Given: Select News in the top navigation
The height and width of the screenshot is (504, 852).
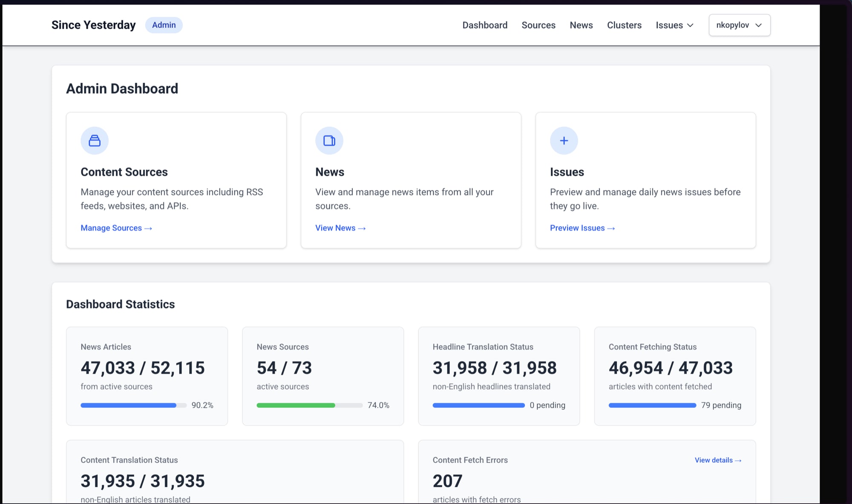Looking at the screenshot, I should (581, 25).
